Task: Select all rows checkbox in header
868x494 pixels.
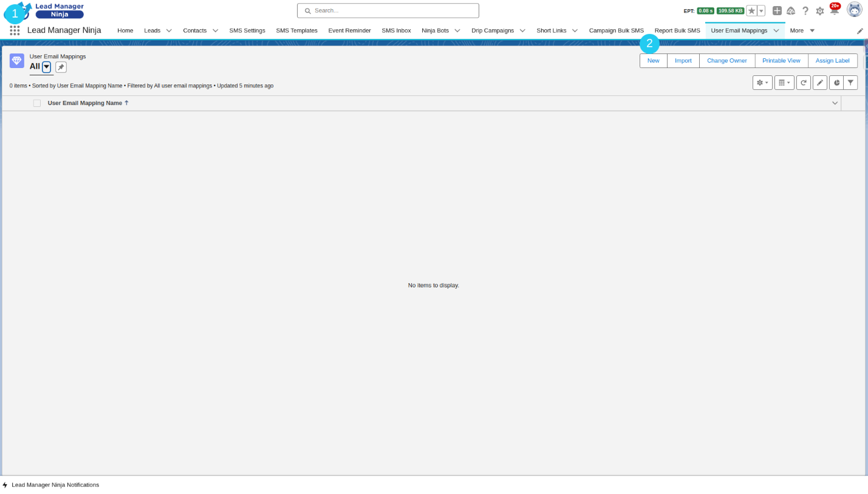Action: (x=37, y=103)
